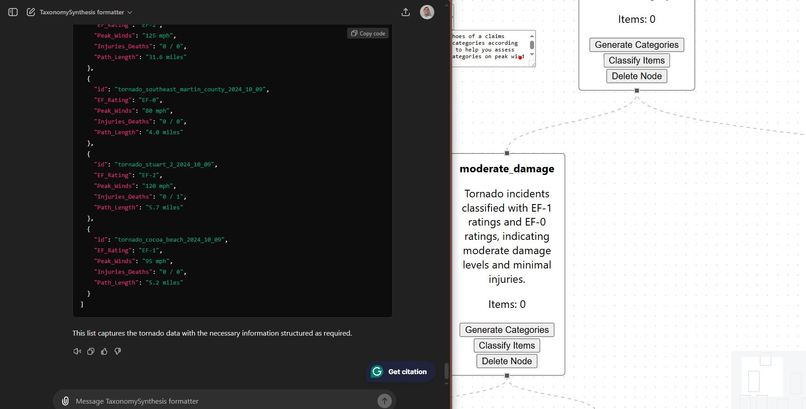This screenshot has height=409, width=806.
Task: Click the textarea scrollbar down arrow
Action: point(532,55)
